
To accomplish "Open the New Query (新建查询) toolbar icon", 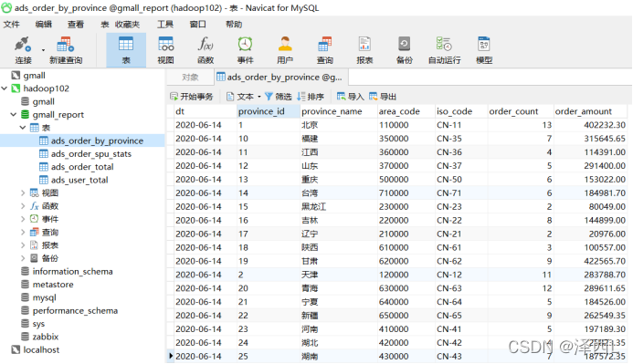I will tap(66, 50).
